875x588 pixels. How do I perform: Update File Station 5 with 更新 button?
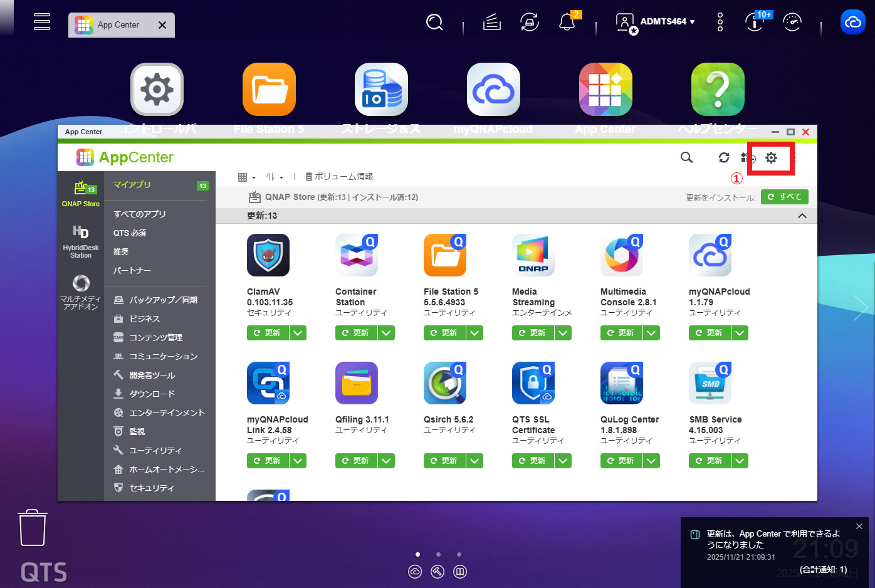coord(444,333)
